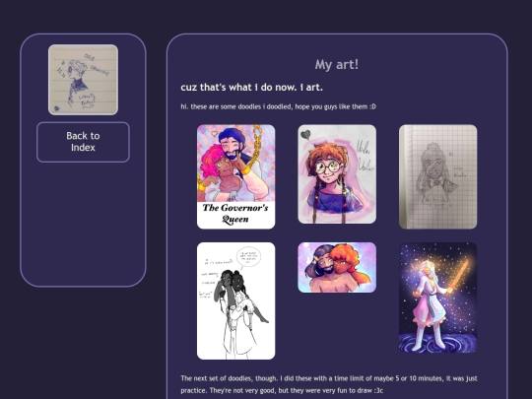
Task: Click the 'hi. these are some doodles' intro text
Action: [278, 106]
